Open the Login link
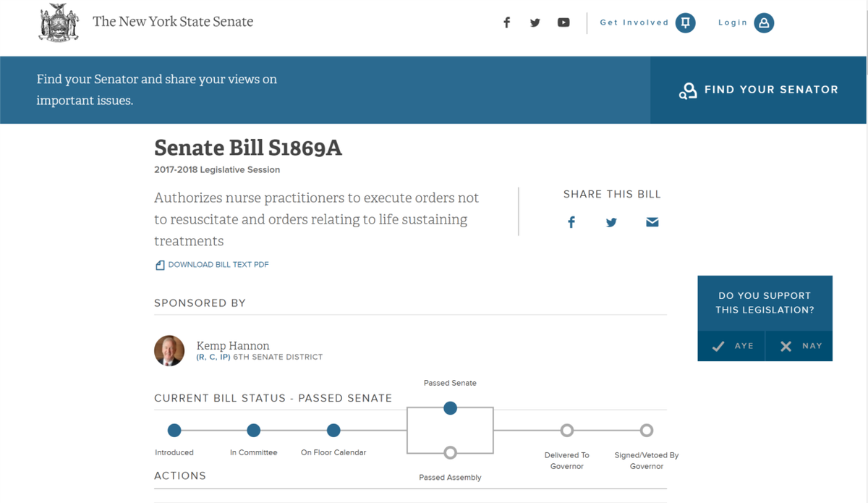The width and height of the screenshot is (868, 503). (x=733, y=22)
